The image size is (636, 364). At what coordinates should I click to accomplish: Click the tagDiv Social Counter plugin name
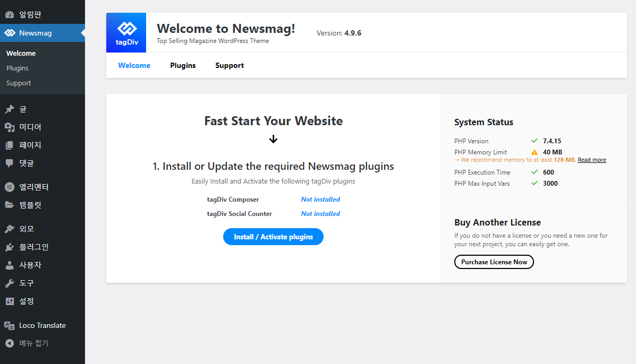pos(239,214)
